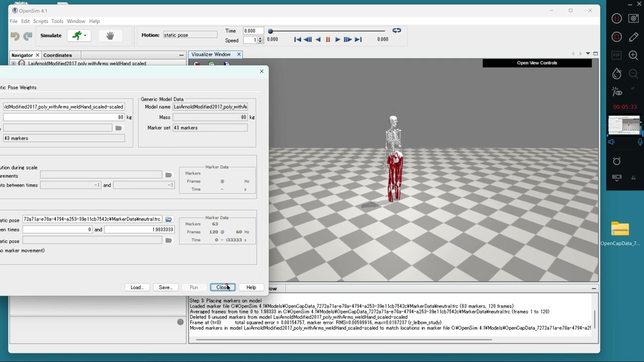The height and width of the screenshot is (362, 644).
Task: Click the hand stop-simulation icon
Action: pyautogui.click(x=110, y=35)
